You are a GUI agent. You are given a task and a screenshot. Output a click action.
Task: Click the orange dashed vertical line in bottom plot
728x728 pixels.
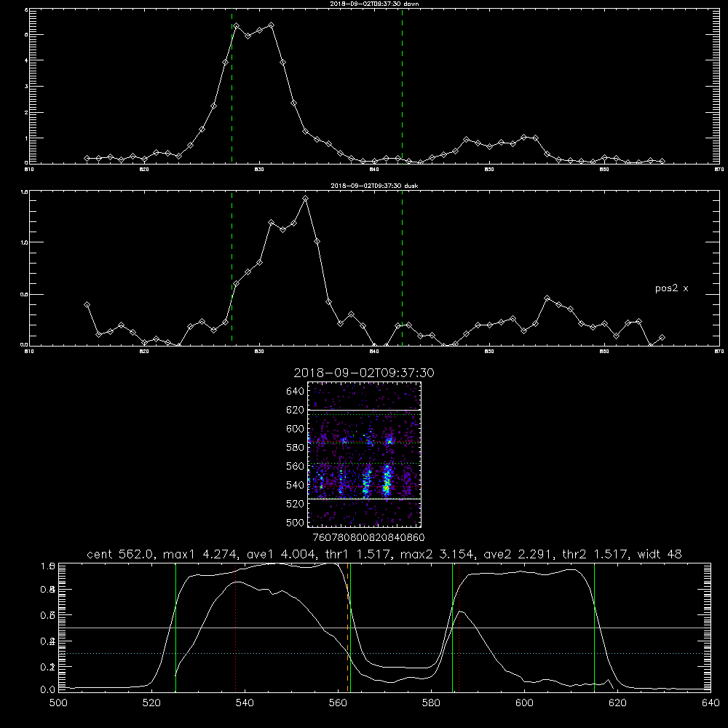tap(347, 628)
